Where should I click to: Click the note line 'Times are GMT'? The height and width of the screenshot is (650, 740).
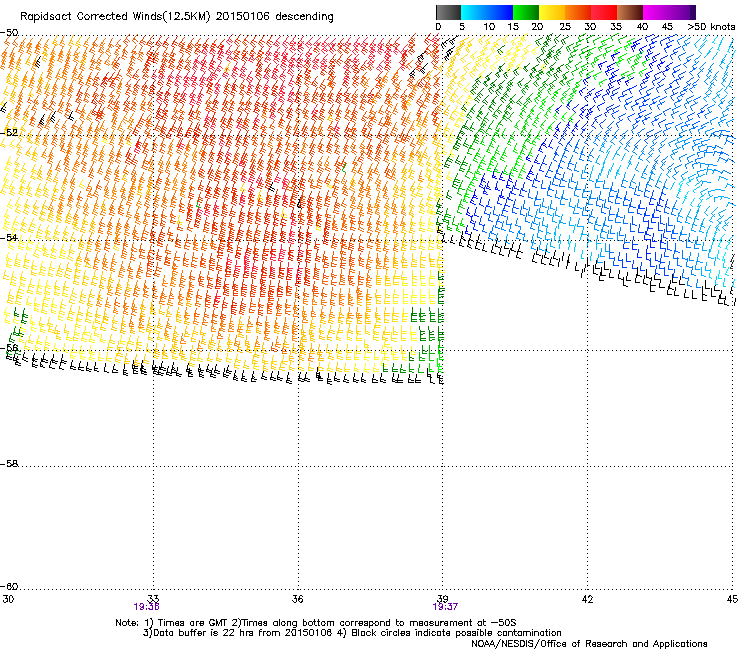pos(193,623)
